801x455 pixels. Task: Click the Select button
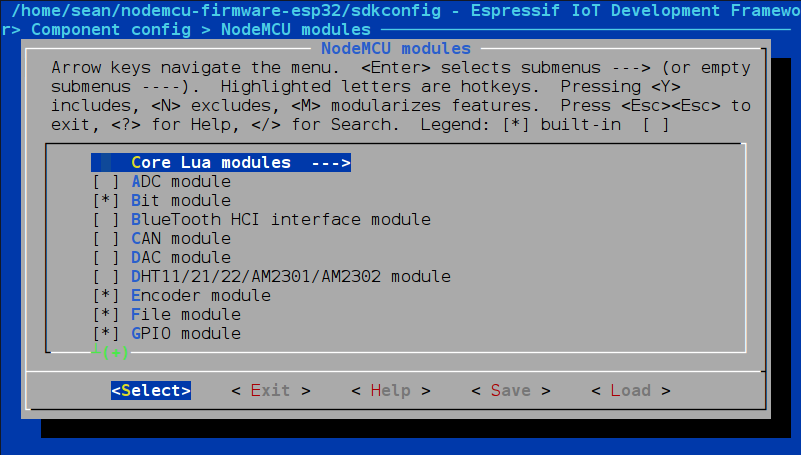point(151,391)
